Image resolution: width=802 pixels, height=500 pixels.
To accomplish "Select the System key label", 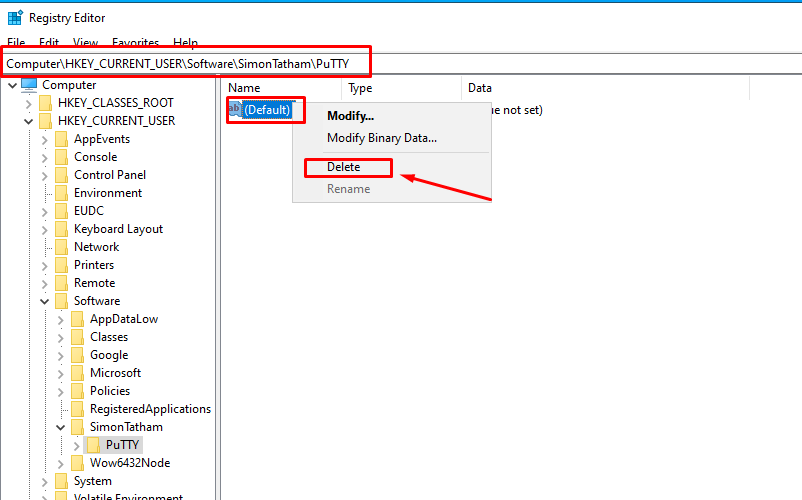I will [93, 481].
